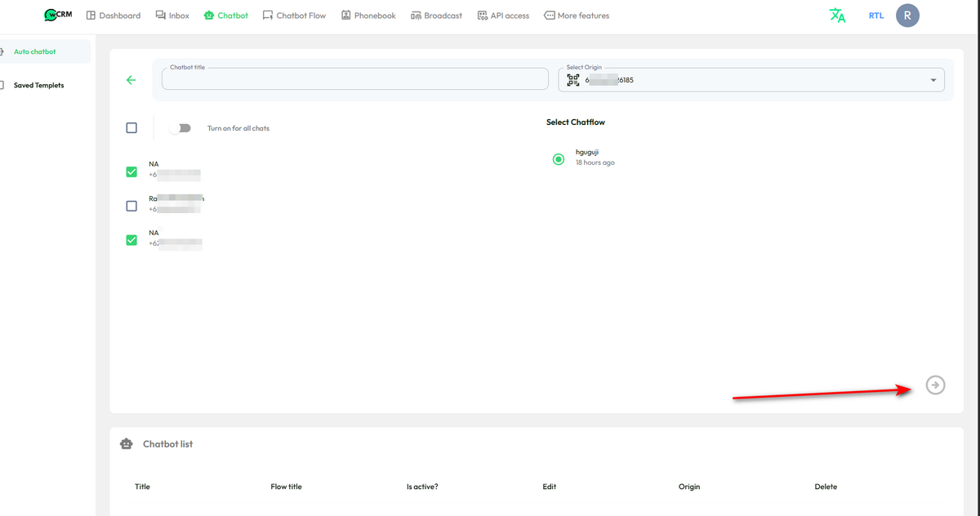This screenshot has width=980, height=516.
Task: Click the wCRM logo
Action: coord(64,15)
